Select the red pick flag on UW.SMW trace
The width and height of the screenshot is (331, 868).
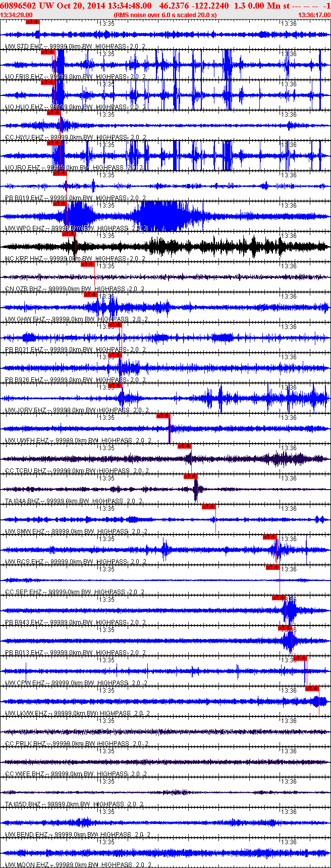[208, 507]
